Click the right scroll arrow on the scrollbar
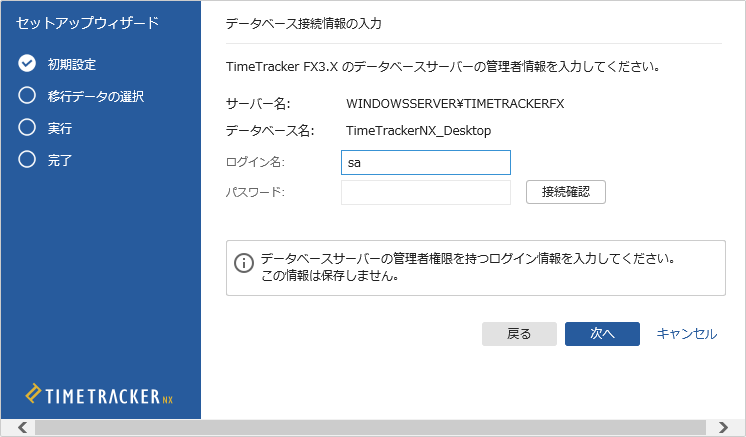The image size is (746, 437). point(724,427)
